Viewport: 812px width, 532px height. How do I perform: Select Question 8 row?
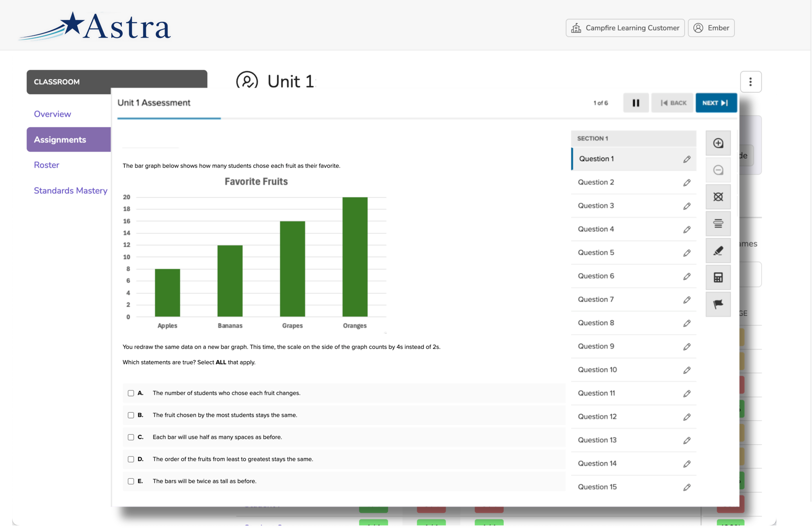tap(633, 323)
